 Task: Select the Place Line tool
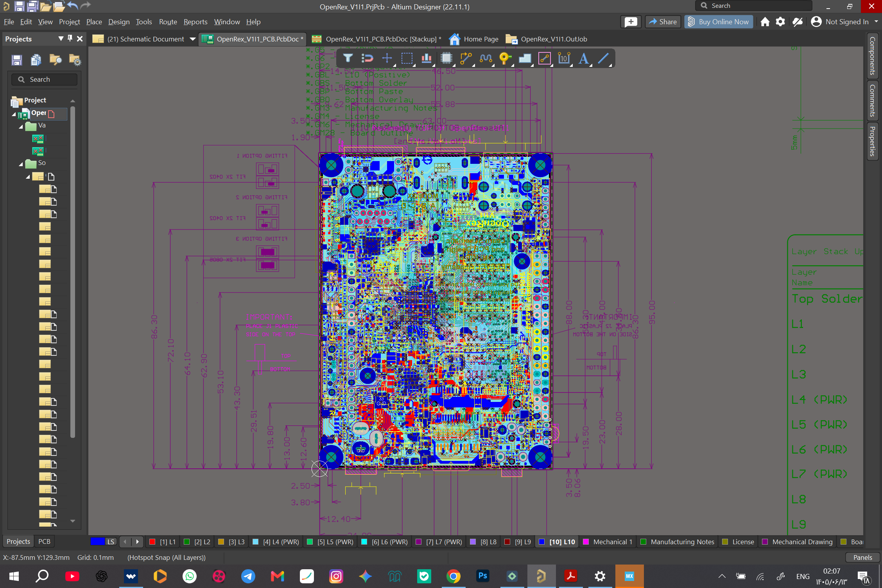(604, 58)
